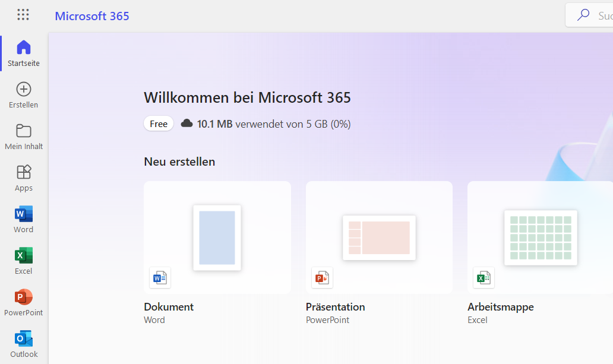Click the small Excel file icon on Arbeitsmappe card
Viewport: 613px width, 364px height.
[x=484, y=277]
